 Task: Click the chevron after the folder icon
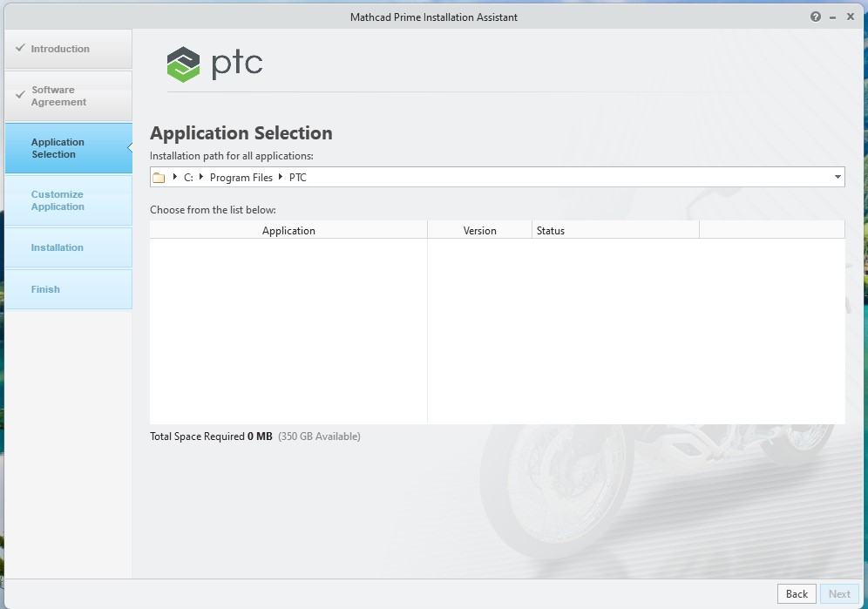tap(173, 177)
